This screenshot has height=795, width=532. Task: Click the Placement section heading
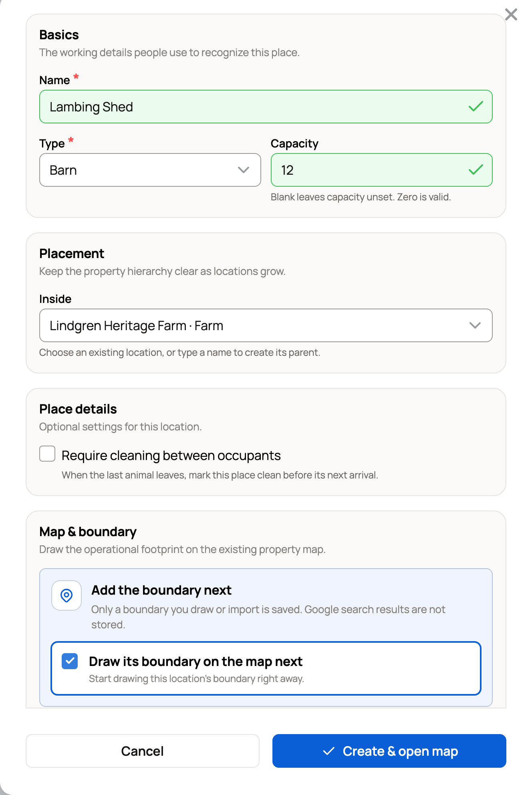tap(72, 254)
